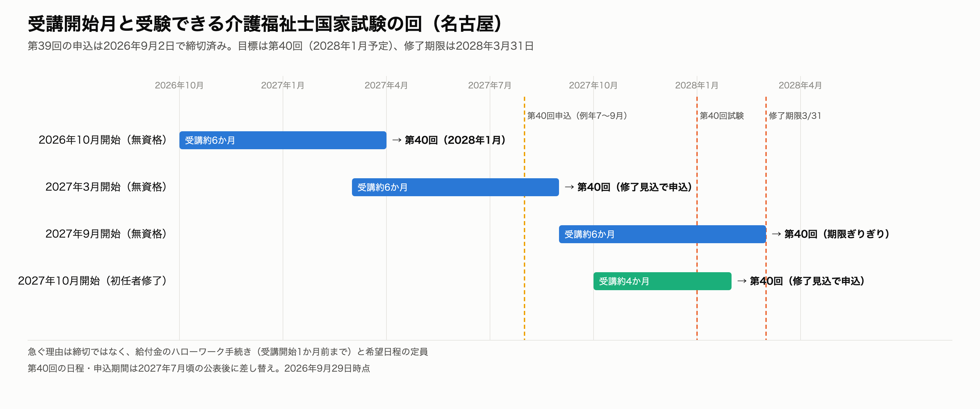Select the axis label 2026年10月

click(179, 85)
